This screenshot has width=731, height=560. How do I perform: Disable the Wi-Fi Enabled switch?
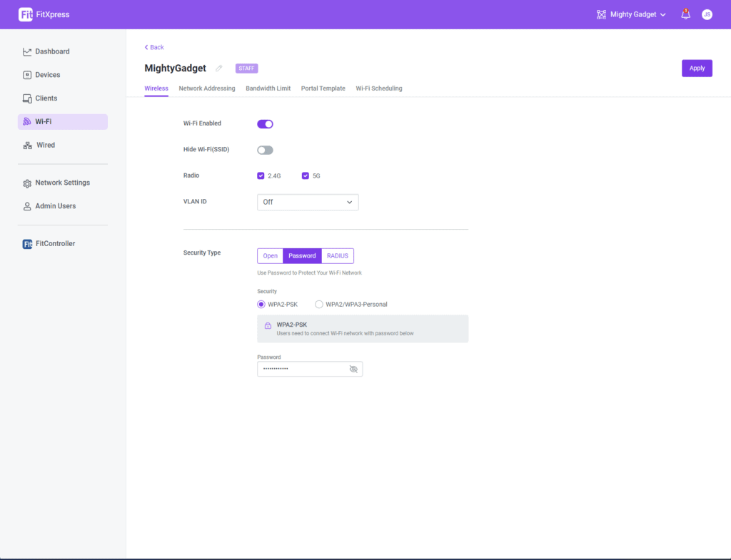pos(265,123)
